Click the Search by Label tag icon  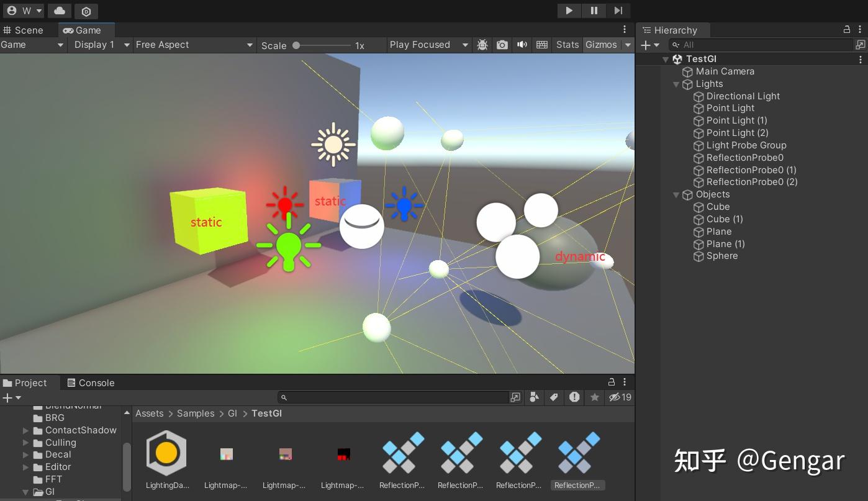554,397
